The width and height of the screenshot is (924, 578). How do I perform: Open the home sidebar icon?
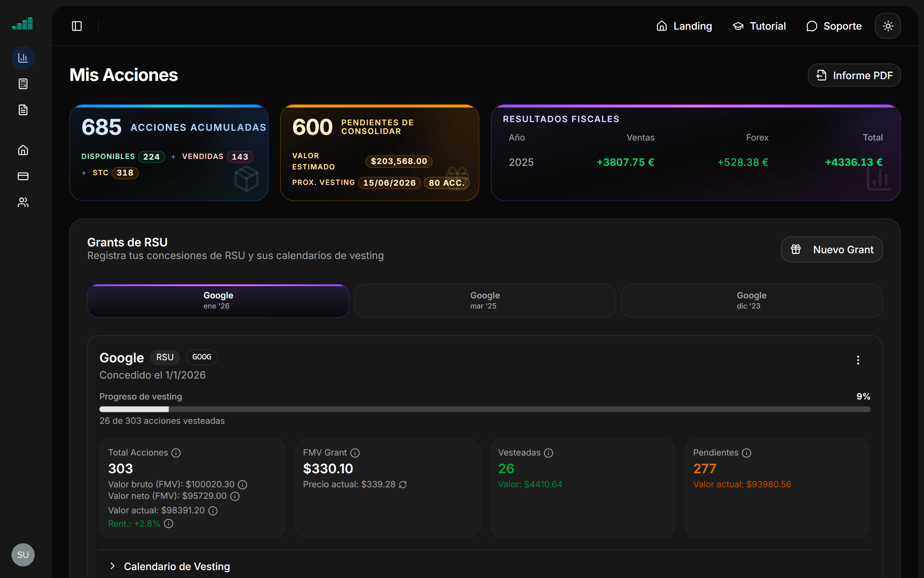tap(23, 150)
